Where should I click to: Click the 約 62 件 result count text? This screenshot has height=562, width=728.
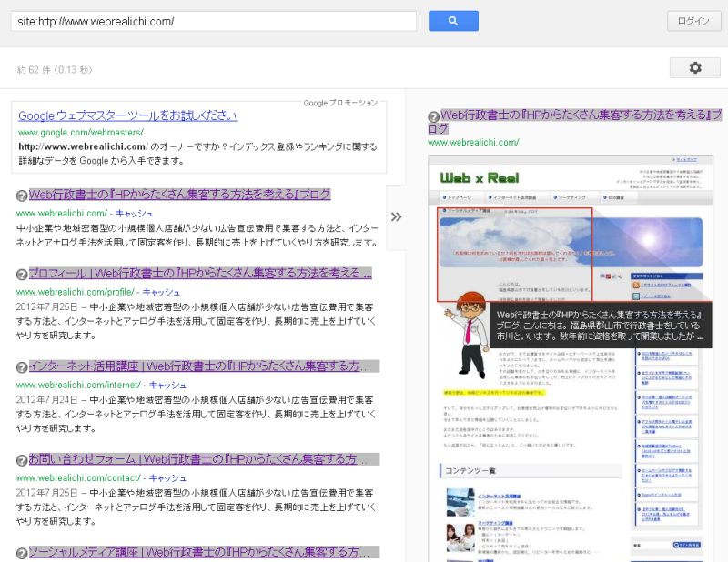pos(55,70)
